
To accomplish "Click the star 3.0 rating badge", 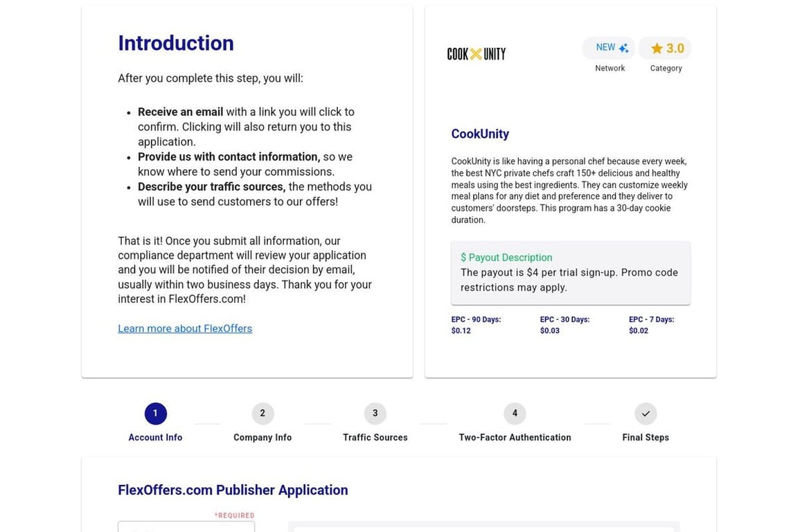I will pyautogui.click(x=665, y=48).
